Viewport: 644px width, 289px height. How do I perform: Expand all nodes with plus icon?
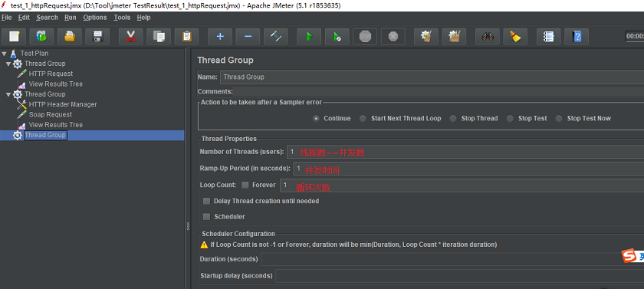(x=220, y=37)
